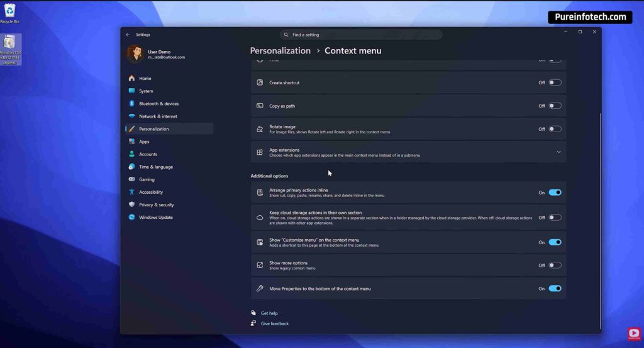Turn off Move Properties to bottom toggle

[555, 288]
